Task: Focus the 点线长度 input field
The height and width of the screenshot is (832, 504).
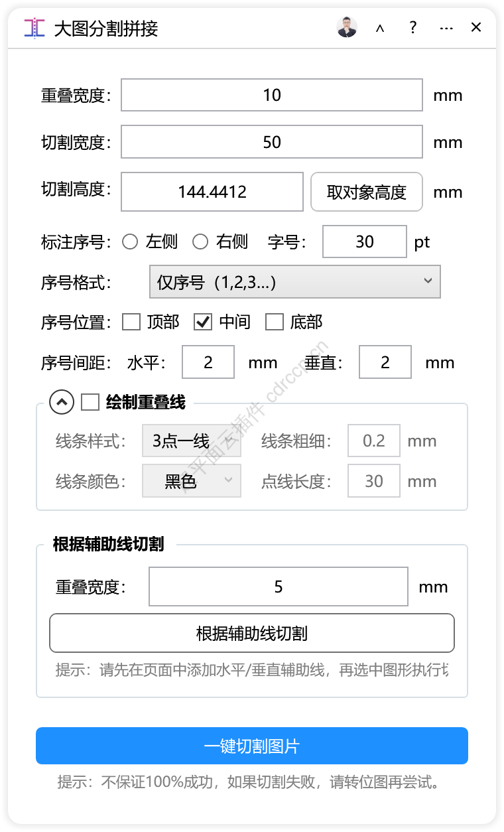Action: click(x=374, y=481)
